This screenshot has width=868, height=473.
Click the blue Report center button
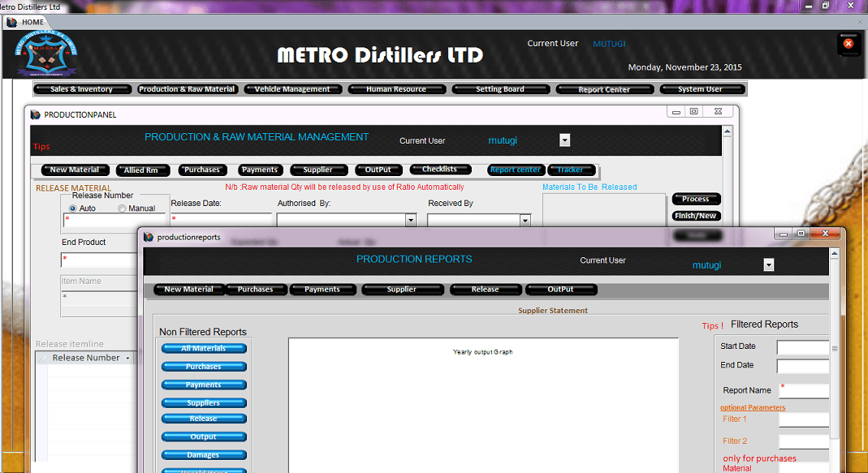click(516, 170)
